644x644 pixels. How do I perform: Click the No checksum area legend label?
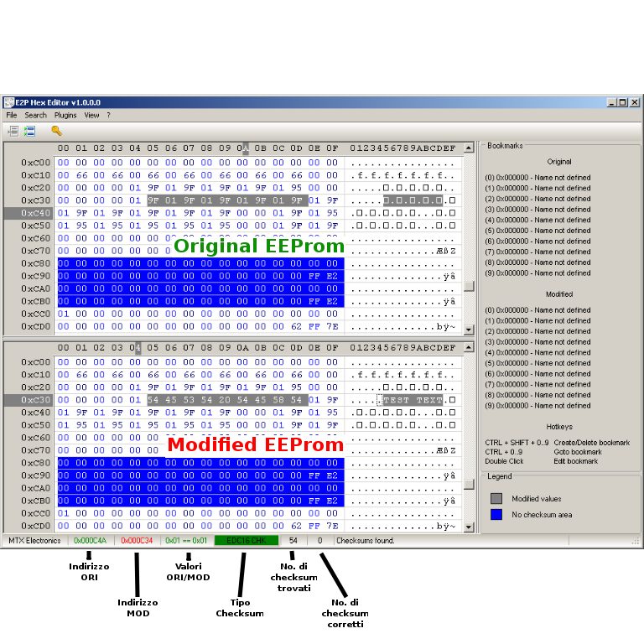(542, 515)
